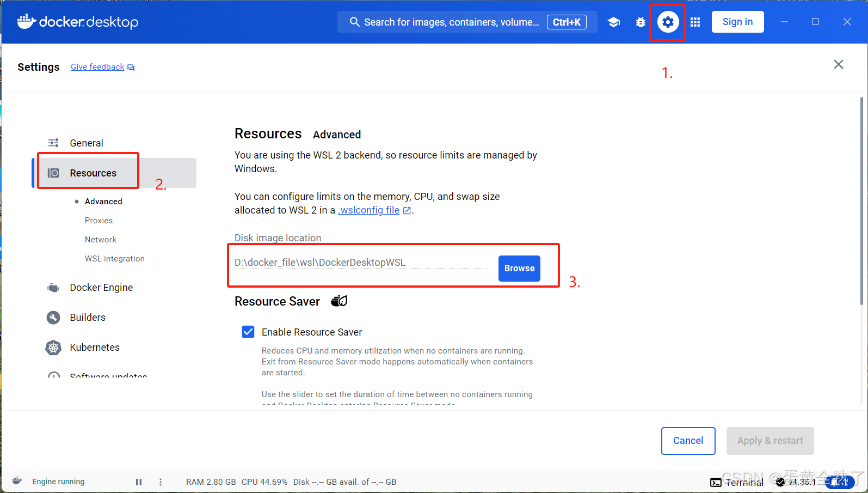868x493 pixels.
Task: Click the Terminal label in status bar
Action: [x=744, y=483]
